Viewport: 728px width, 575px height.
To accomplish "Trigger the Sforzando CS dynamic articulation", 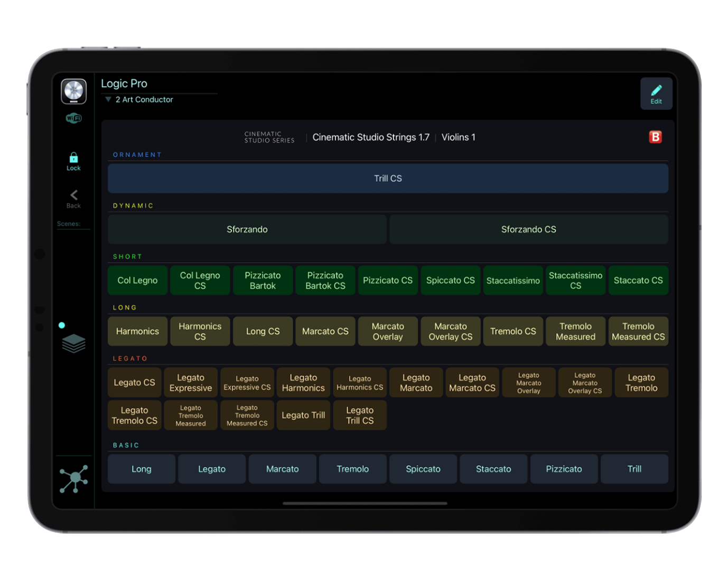I will point(528,229).
